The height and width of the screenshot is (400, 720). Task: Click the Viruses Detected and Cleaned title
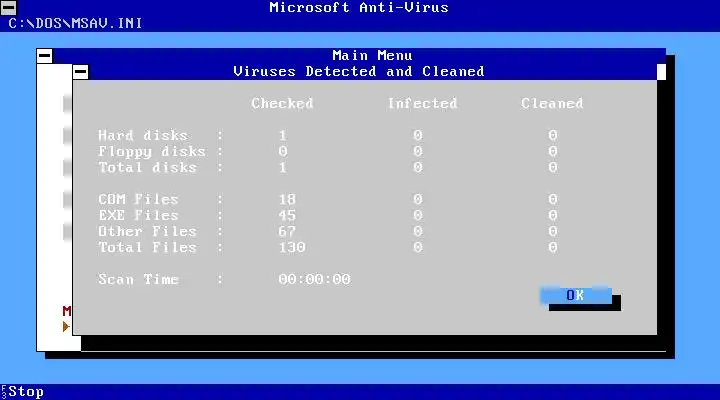pyautogui.click(x=359, y=72)
